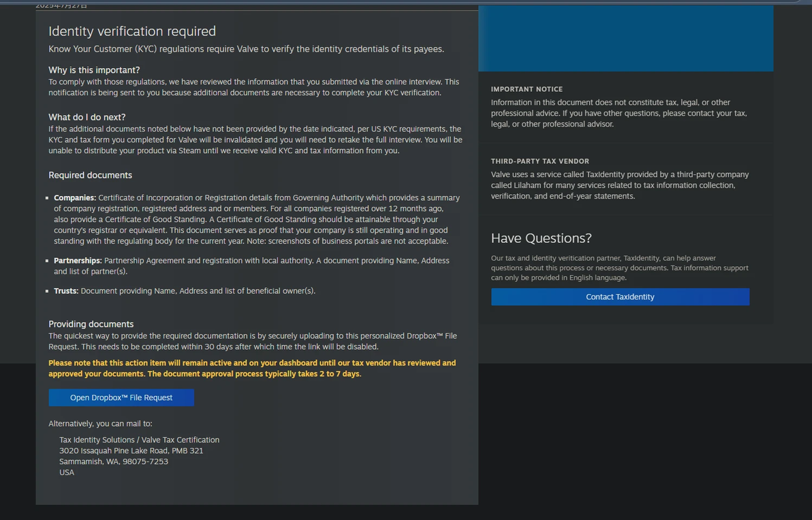Select the 'Providing documents' heading

91,324
